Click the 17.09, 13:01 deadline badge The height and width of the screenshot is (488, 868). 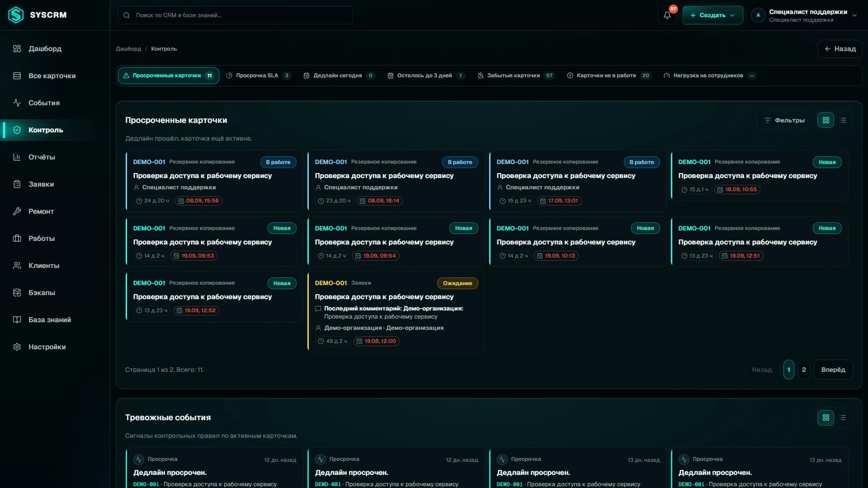click(x=559, y=201)
